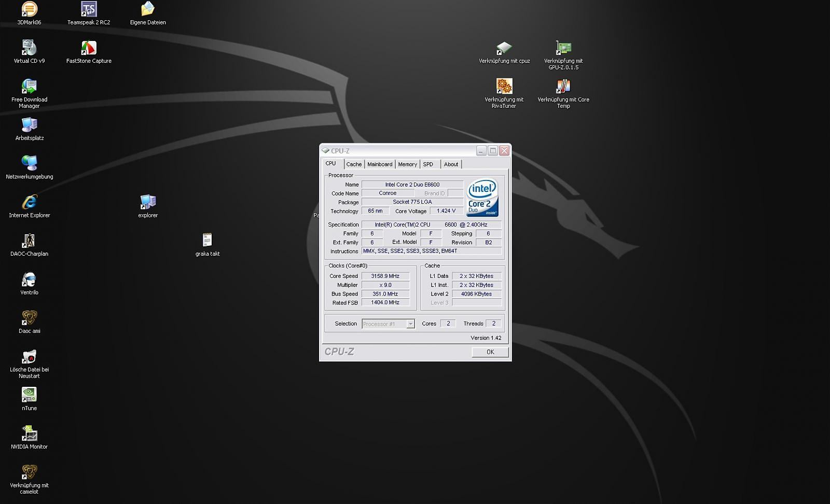
Task: Select the graka takt text file
Action: click(x=208, y=241)
